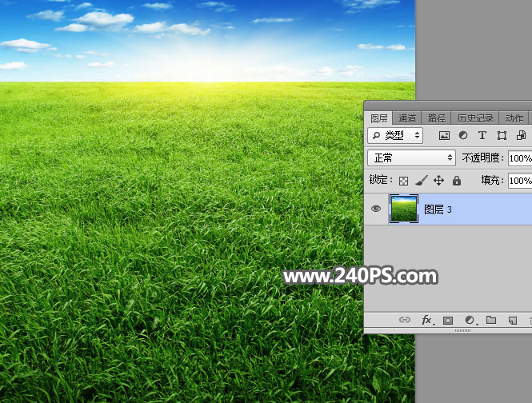Screen dimensions: 532x403
Task: Switch to the 历史记录 tab
Action: tap(476, 118)
